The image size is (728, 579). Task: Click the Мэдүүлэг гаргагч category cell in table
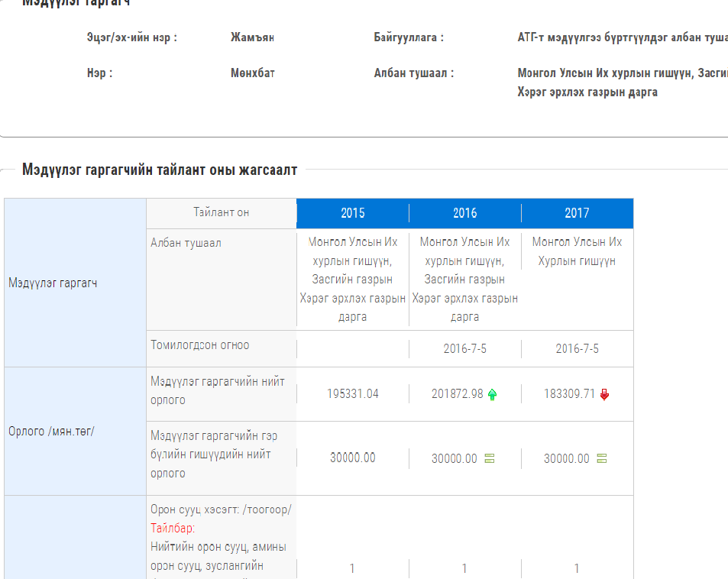(x=53, y=283)
